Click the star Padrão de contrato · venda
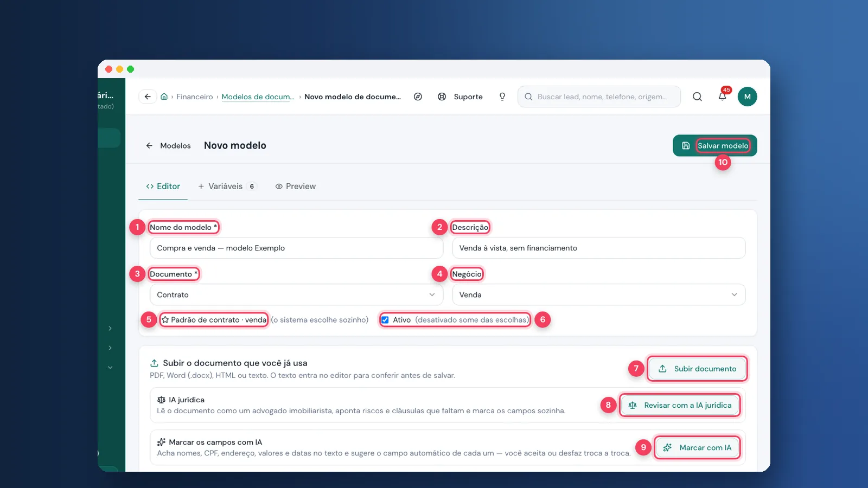868x488 pixels. click(214, 320)
